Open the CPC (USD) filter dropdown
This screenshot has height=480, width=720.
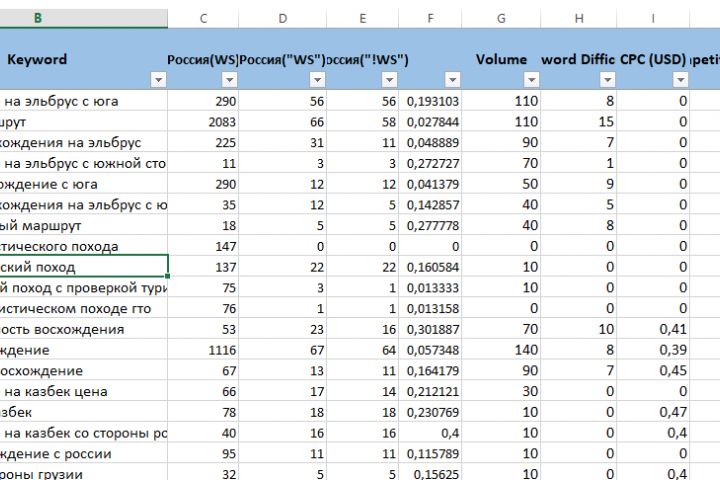pyautogui.click(x=681, y=80)
